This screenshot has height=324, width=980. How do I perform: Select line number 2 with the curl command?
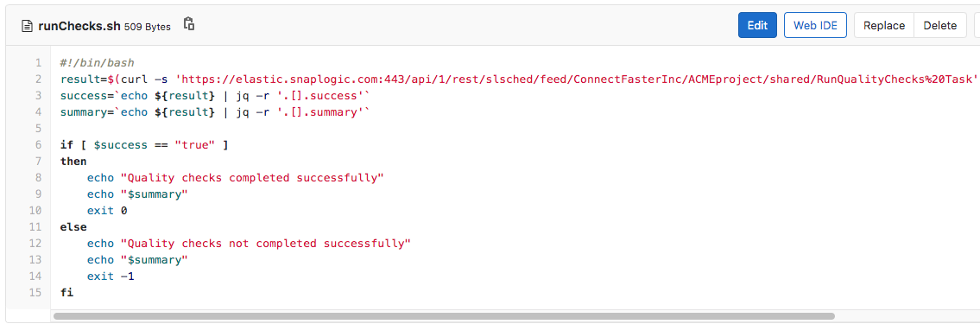[38, 79]
